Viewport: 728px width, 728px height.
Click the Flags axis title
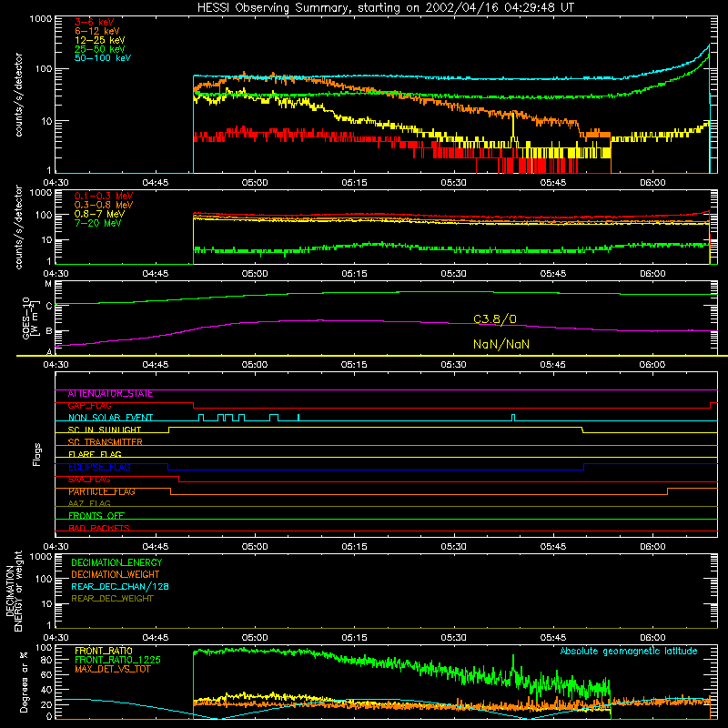(37, 454)
